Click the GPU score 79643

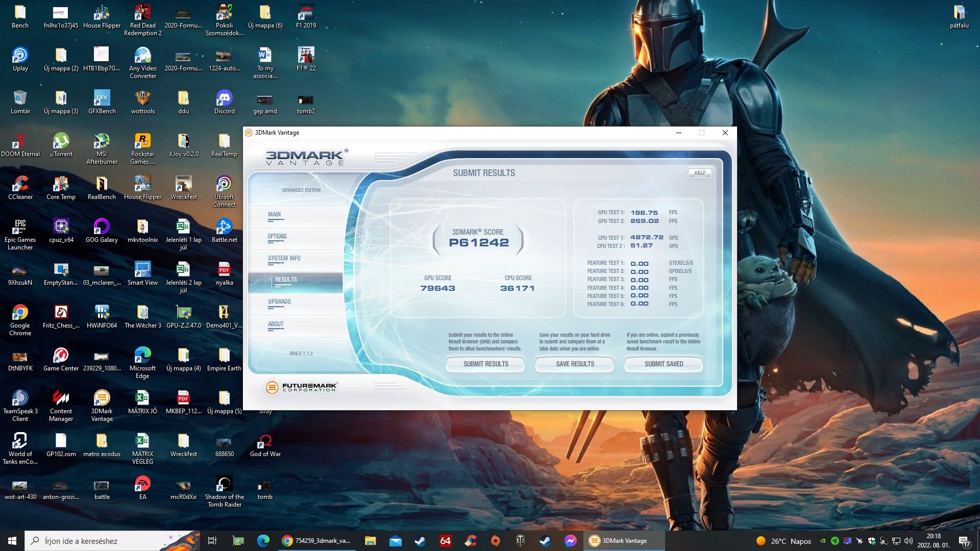point(437,288)
